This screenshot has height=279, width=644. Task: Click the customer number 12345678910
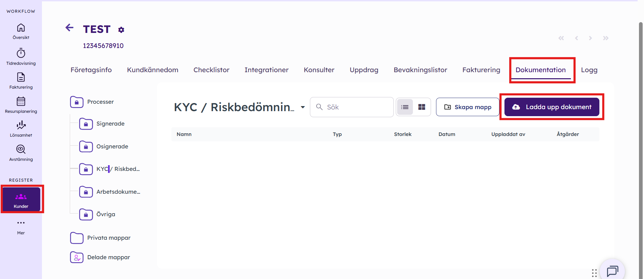point(103,46)
